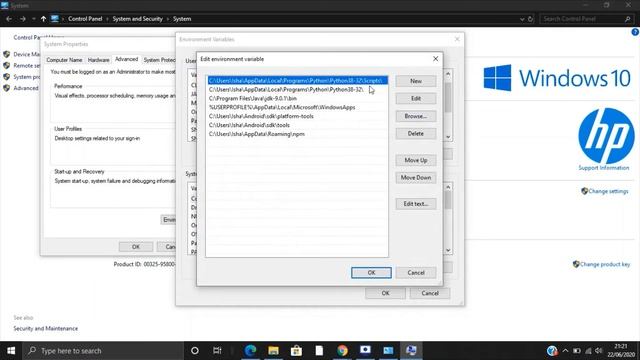Open the Browse... folder picker
Viewport: 640px width, 360px height.
pos(416,116)
